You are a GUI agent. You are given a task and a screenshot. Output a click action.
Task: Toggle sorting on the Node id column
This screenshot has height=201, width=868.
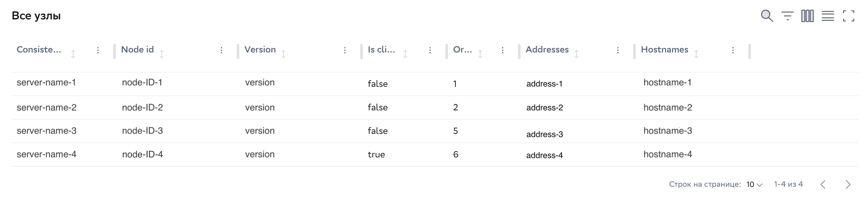162,53
